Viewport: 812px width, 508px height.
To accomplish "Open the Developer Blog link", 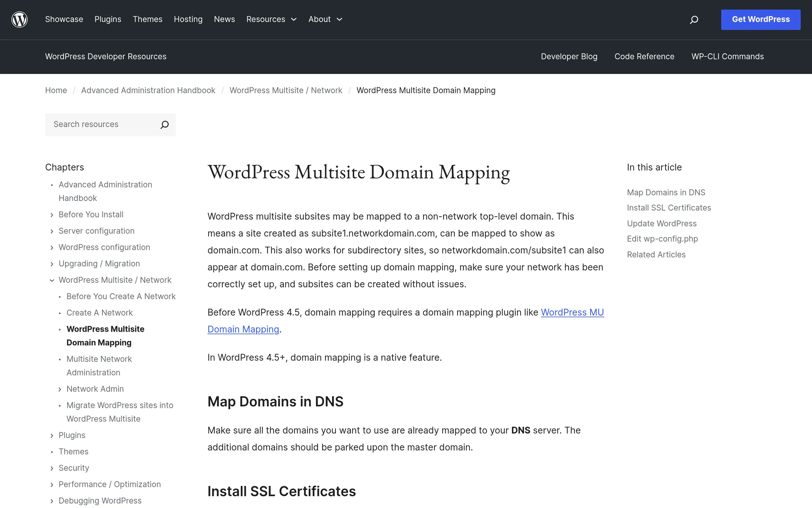I will [569, 57].
